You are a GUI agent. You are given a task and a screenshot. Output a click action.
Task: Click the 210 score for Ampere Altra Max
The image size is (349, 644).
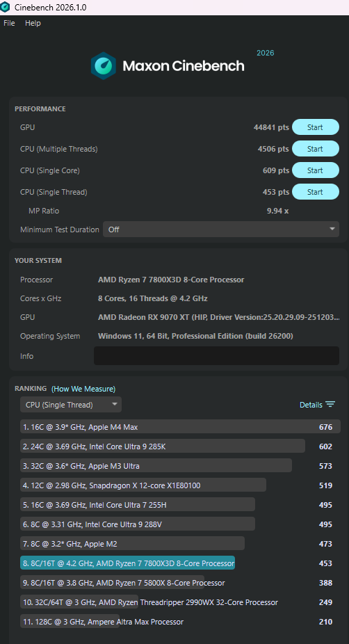tap(325, 622)
